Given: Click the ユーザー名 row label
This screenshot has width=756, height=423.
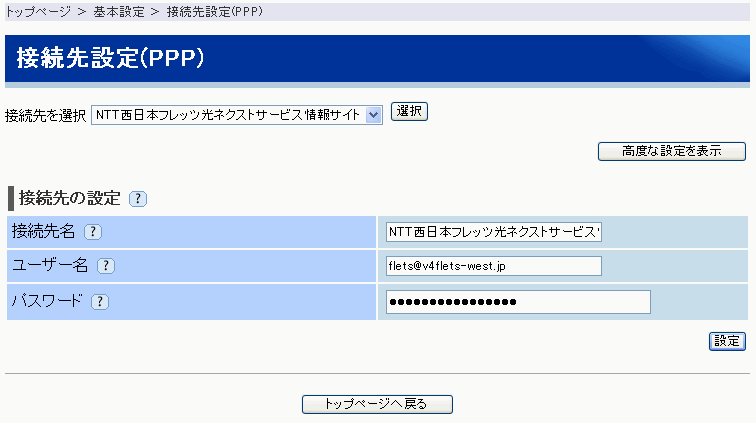Looking at the screenshot, I should (x=50, y=265).
